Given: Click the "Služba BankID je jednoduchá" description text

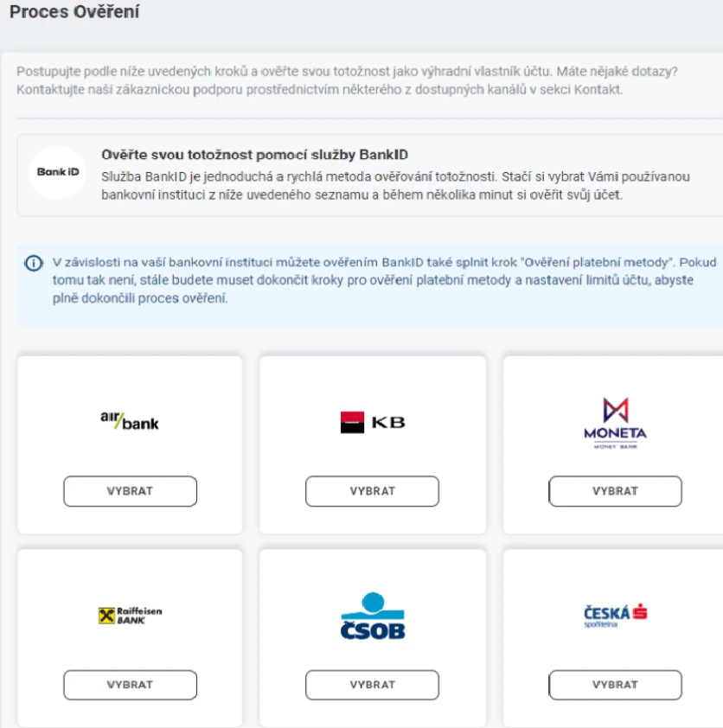Looking at the screenshot, I should point(394,186).
